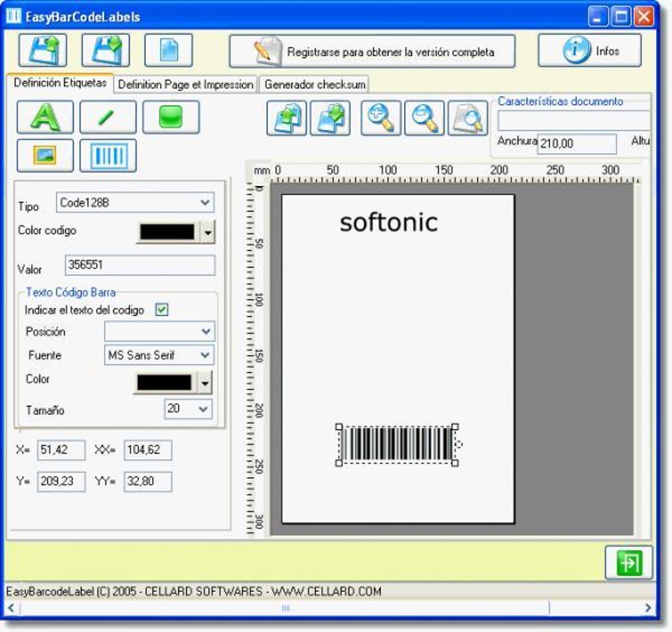The height and width of the screenshot is (632, 672).
Task: Open print preview page magnifier
Action: click(468, 118)
